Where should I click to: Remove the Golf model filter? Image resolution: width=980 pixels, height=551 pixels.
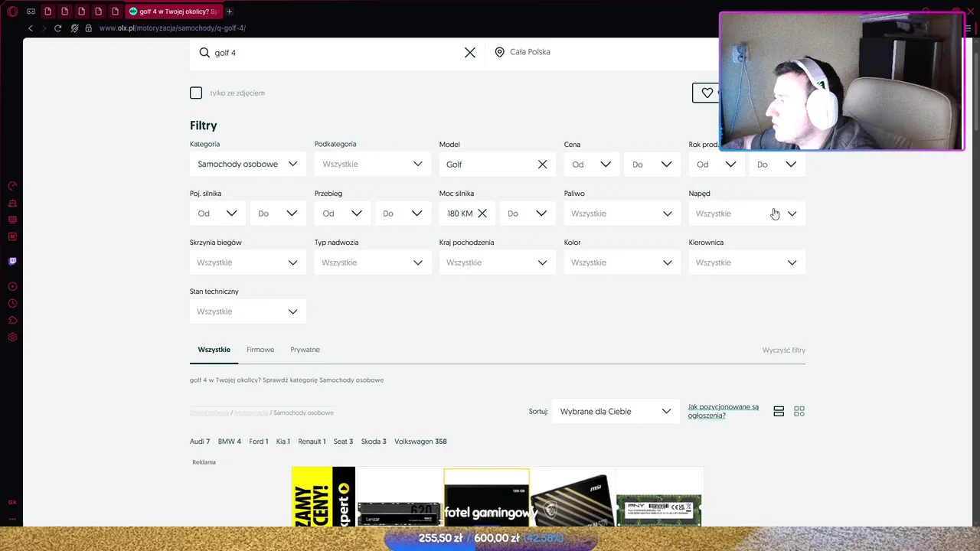coord(543,165)
